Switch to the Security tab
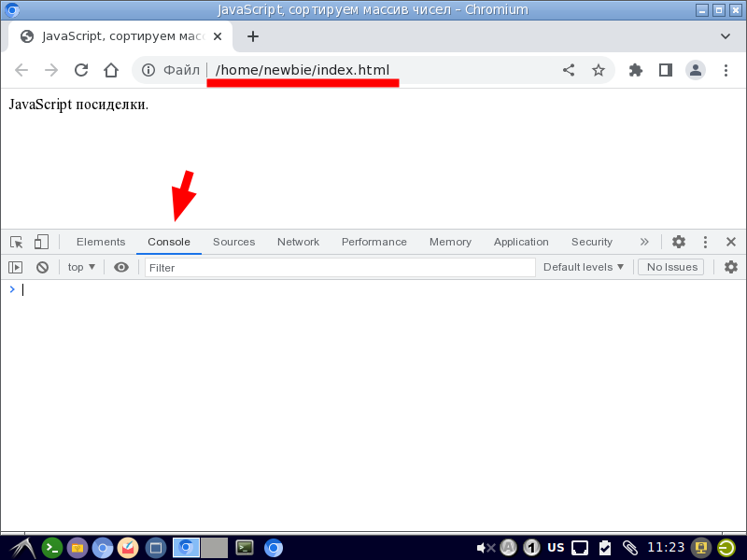The width and height of the screenshot is (747, 560). point(592,242)
